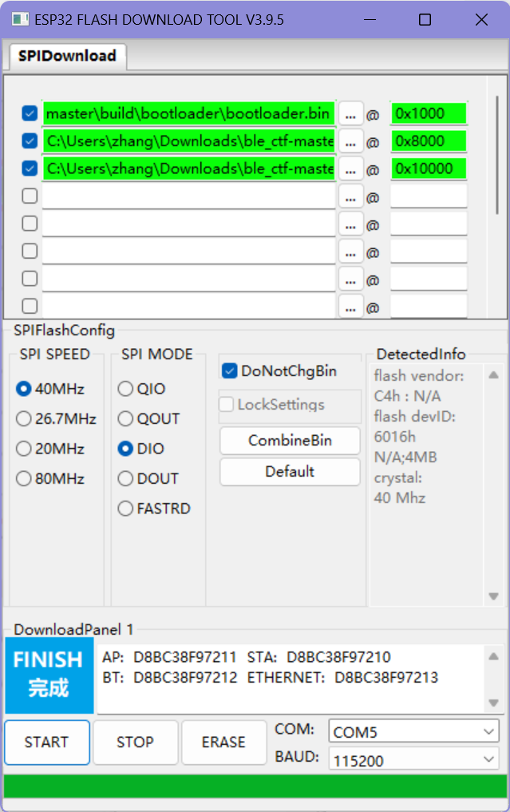Click the ESP32 app icon in title bar
This screenshot has width=510, height=812.
(x=20, y=20)
